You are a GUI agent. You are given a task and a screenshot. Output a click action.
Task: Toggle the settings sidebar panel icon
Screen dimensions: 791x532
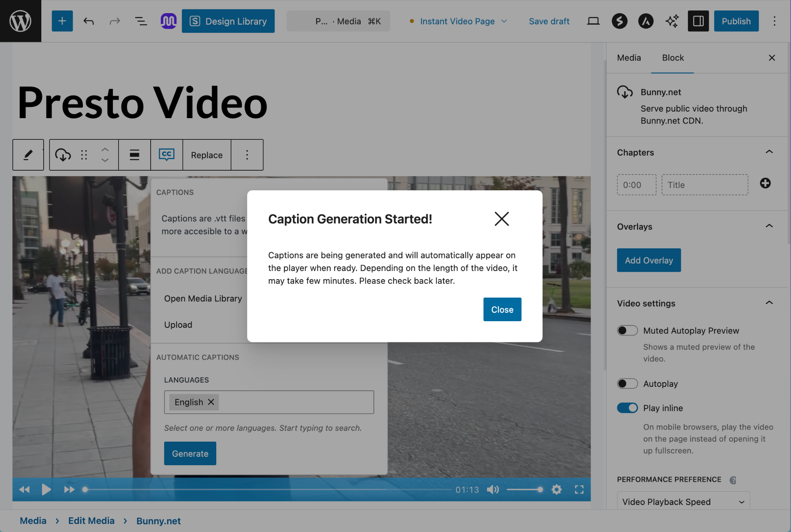[698, 21]
